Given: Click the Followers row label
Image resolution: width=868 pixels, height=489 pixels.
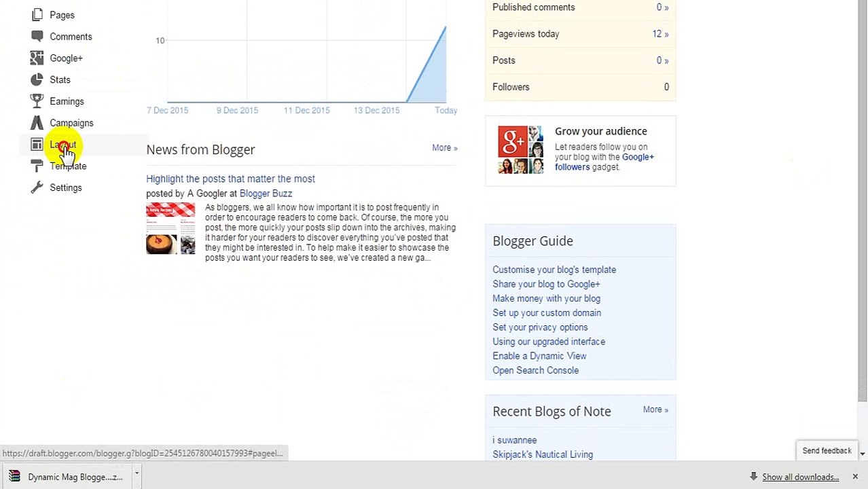Looking at the screenshot, I should point(511,87).
